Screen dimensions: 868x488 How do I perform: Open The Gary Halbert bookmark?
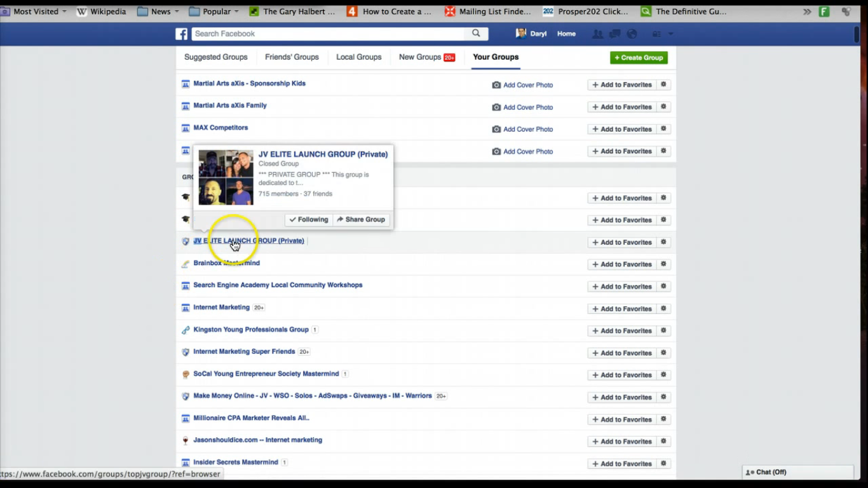click(x=292, y=11)
